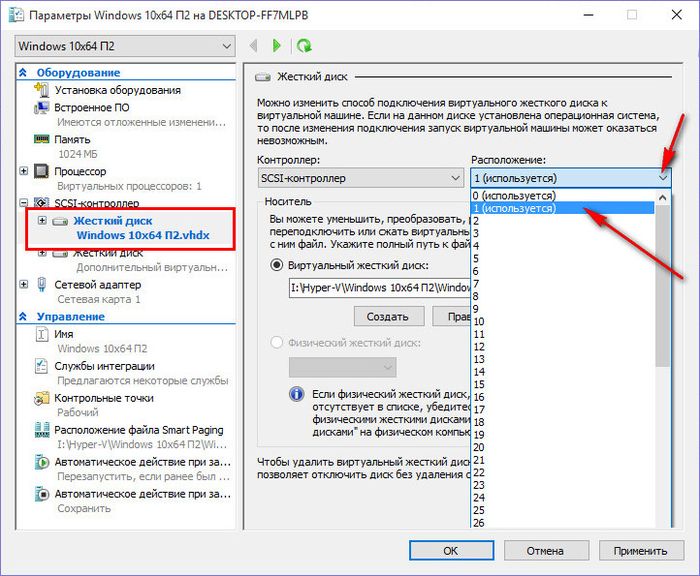700x576 pixels.
Task: Collapse the Оборудование section
Action: click(23, 72)
